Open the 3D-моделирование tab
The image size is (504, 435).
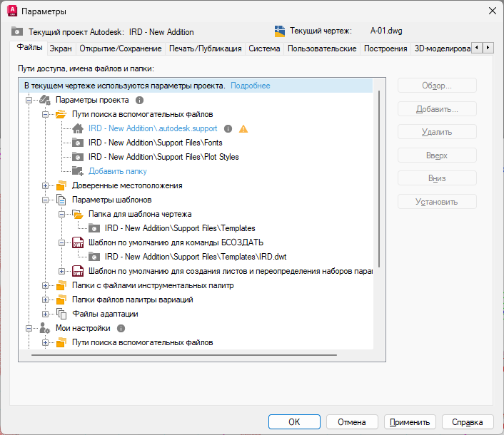click(x=442, y=48)
